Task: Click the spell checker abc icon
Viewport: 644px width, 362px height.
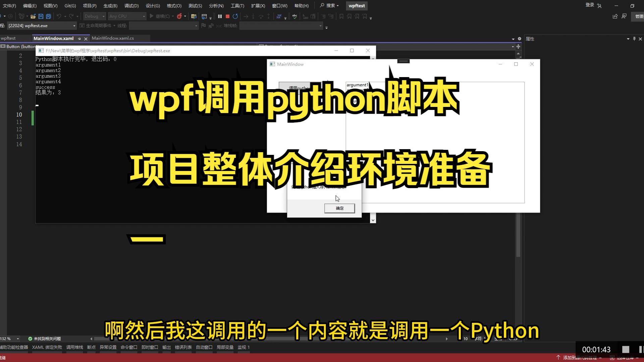Action: 294,16
